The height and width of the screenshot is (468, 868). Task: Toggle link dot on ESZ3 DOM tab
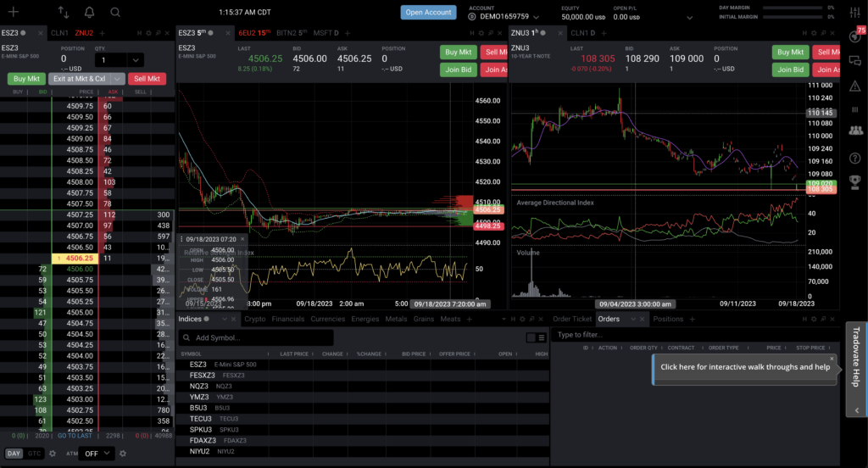click(23, 33)
